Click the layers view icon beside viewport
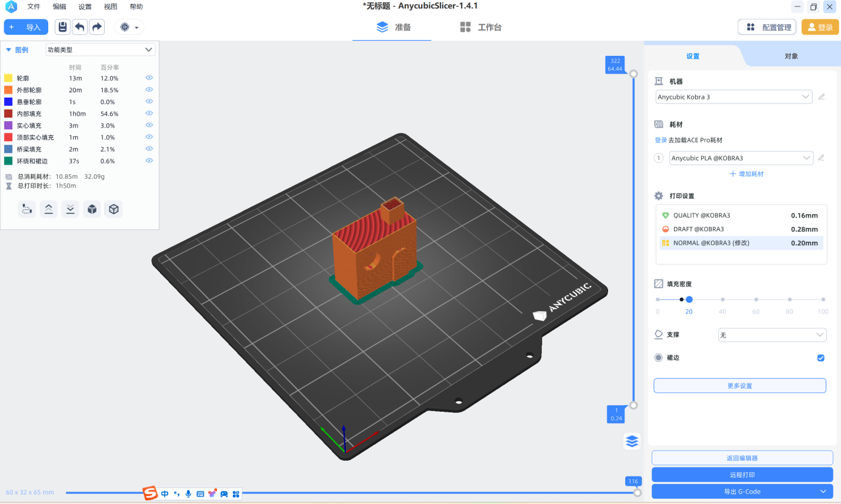This screenshot has width=841, height=504. tap(632, 441)
